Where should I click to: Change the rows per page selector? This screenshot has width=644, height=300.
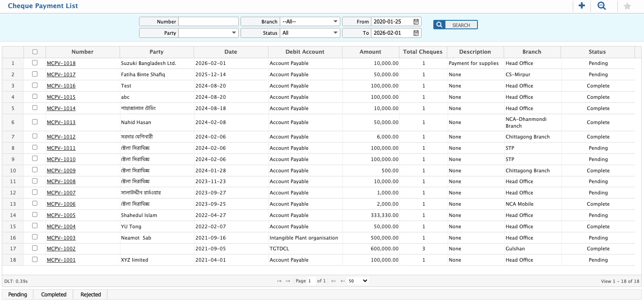pos(358,281)
